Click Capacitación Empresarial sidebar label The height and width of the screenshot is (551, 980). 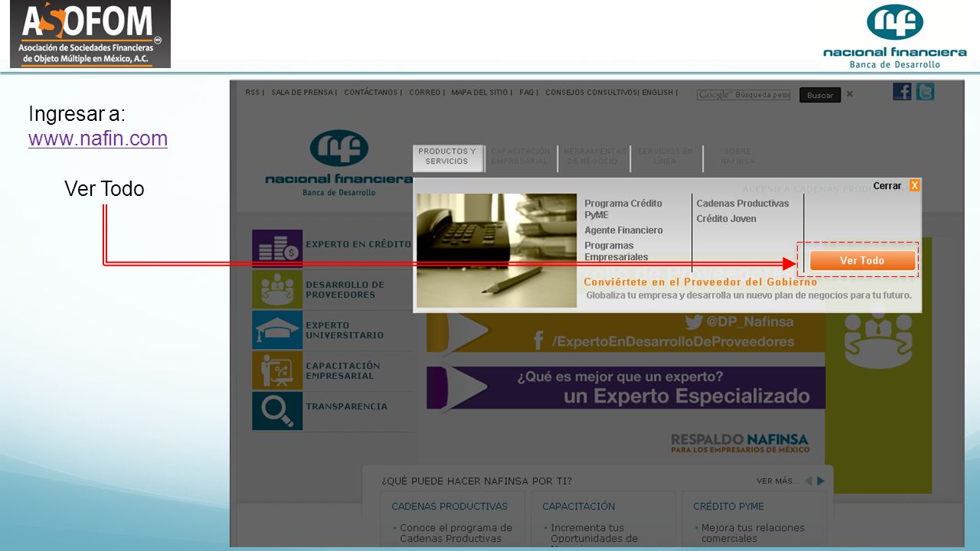pos(341,370)
